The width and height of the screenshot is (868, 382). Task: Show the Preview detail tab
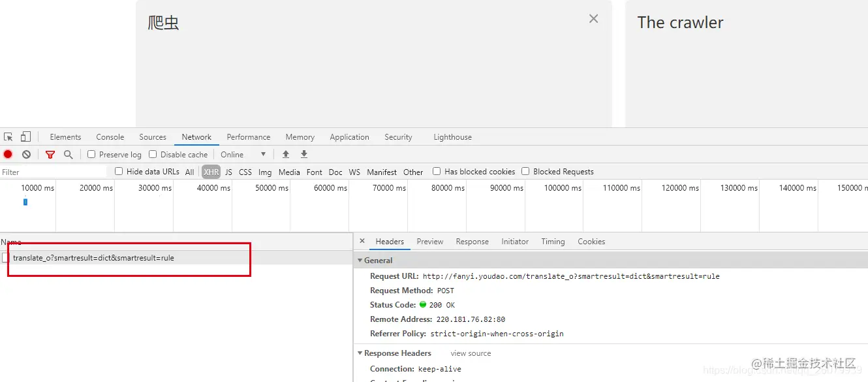[430, 242]
